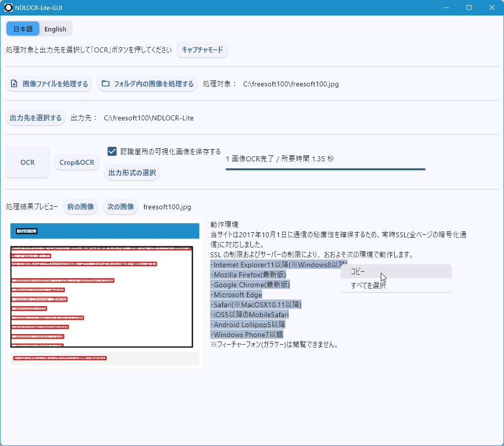504x446 pixels.
Task: Click the OCR progress bar
Action: (325, 169)
